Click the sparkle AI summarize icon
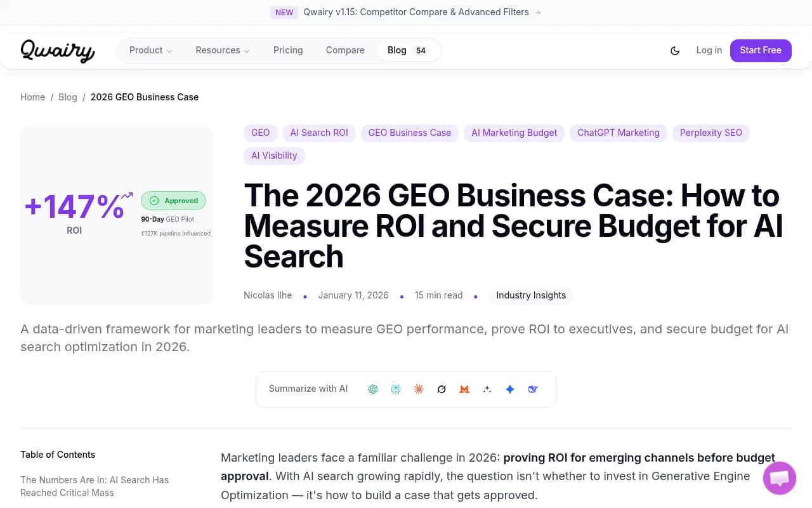 coord(487,389)
